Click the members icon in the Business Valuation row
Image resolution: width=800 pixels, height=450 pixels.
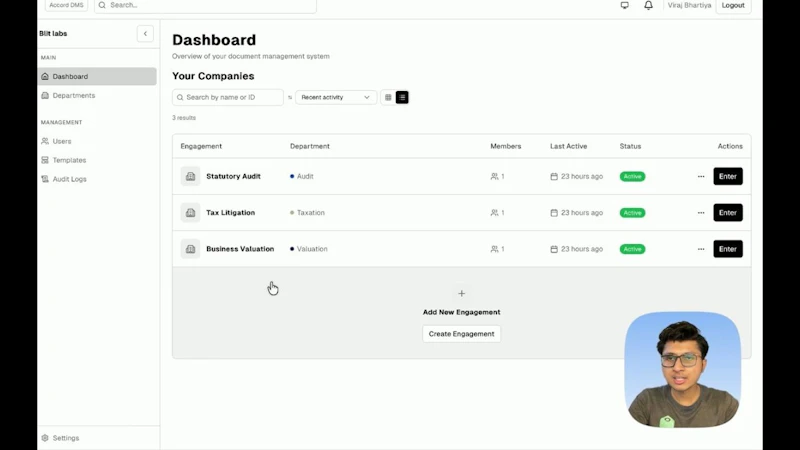pyautogui.click(x=494, y=249)
